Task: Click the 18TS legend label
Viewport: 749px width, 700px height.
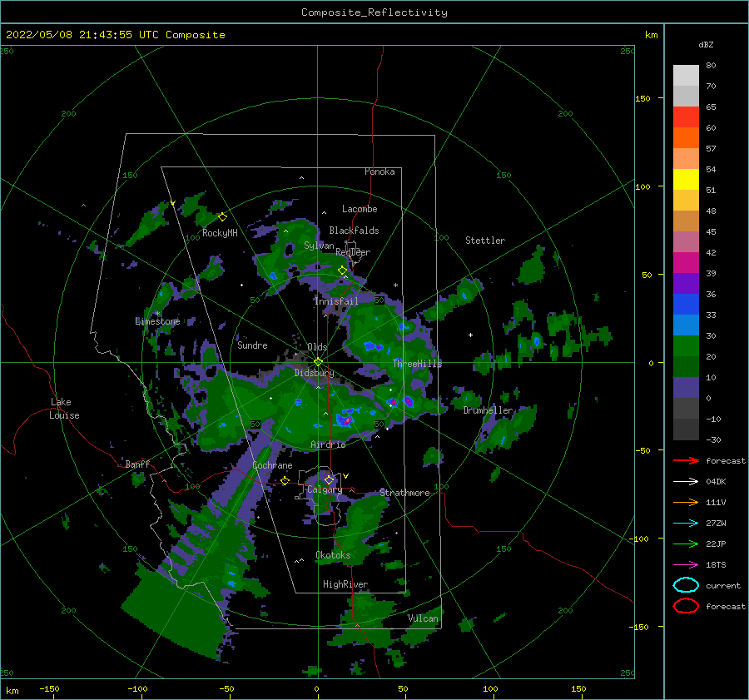Action: pyautogui.click(x=716, y=565)
